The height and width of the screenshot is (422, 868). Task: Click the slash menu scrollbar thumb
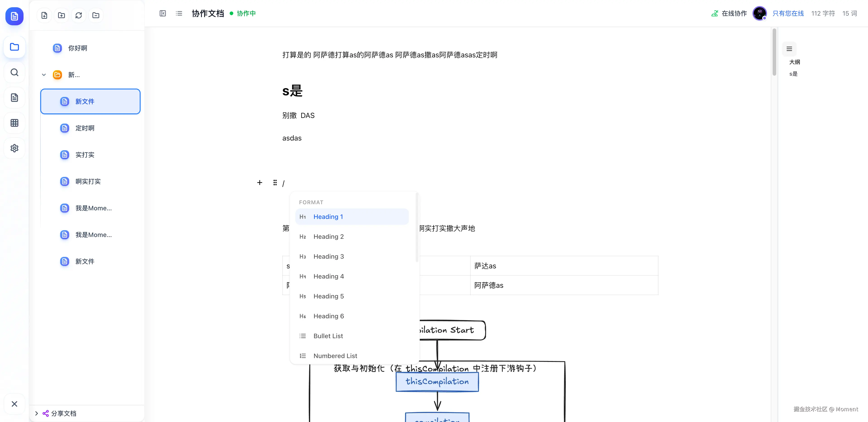coord(417,227)
